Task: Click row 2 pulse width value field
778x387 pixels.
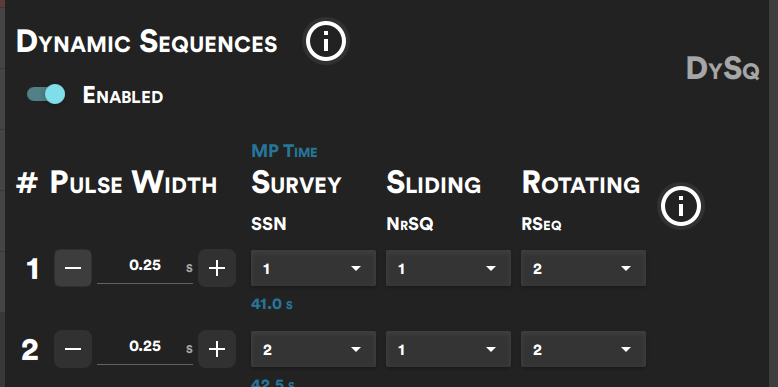Action: [x=145, y=348]
